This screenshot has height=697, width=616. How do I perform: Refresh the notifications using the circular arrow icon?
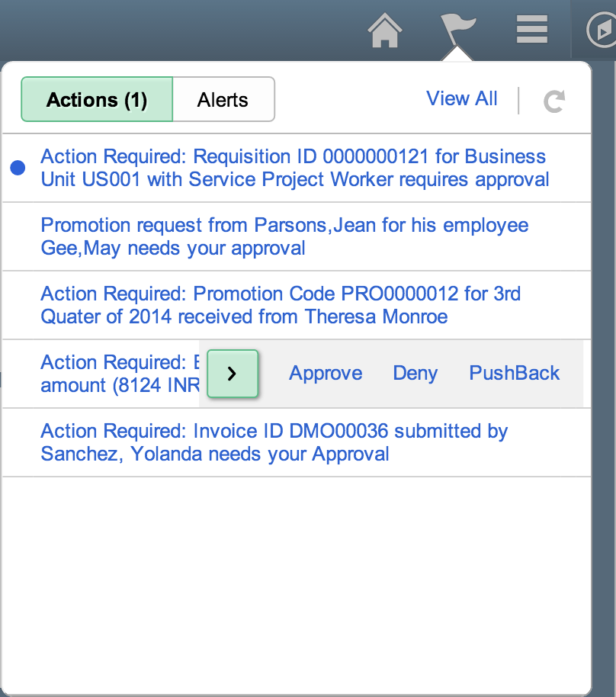[554, 99]
